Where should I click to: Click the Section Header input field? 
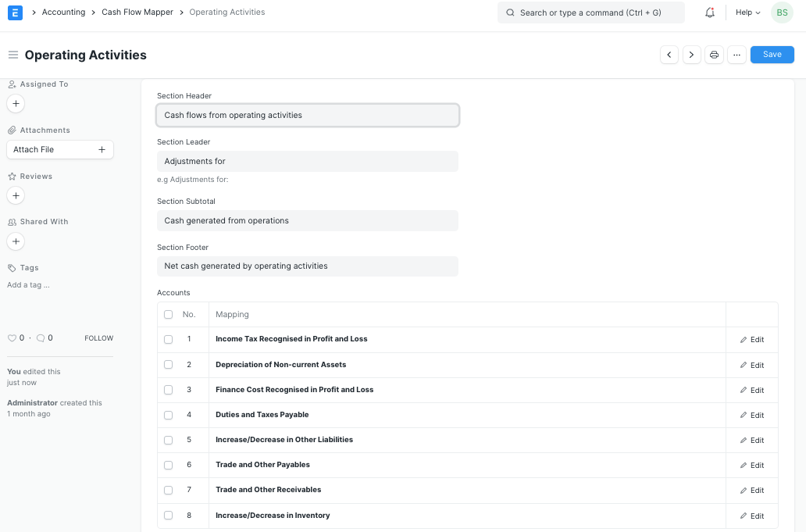tap(308, 114)
